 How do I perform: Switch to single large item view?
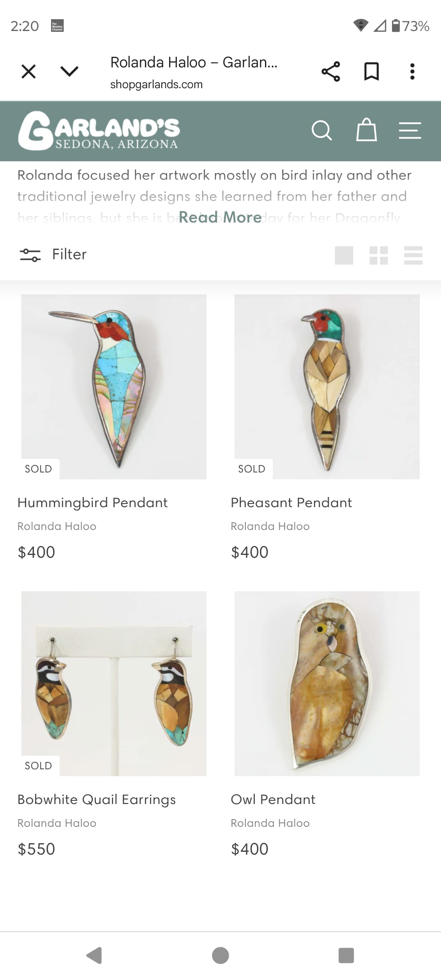[x=344, y=256]
